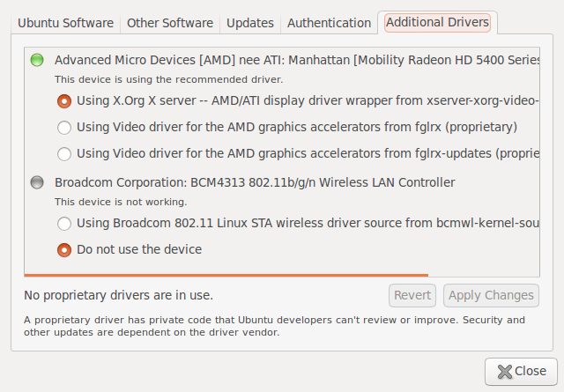Select X.Org X server AMD/ATI driver option
Viewport: 564px width, 392px height.
pos(64,101)
